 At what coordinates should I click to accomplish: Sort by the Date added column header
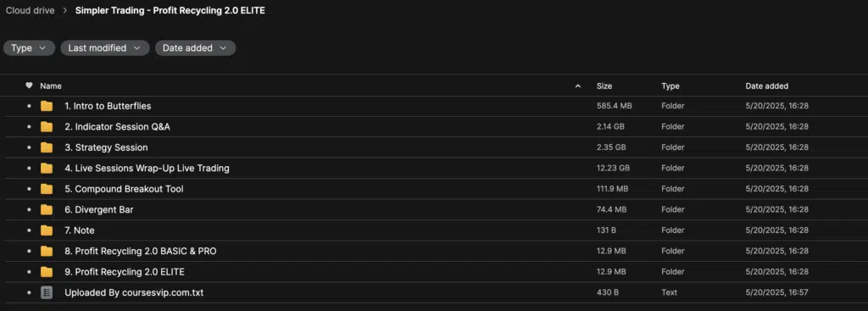click(x=766, y=86)
